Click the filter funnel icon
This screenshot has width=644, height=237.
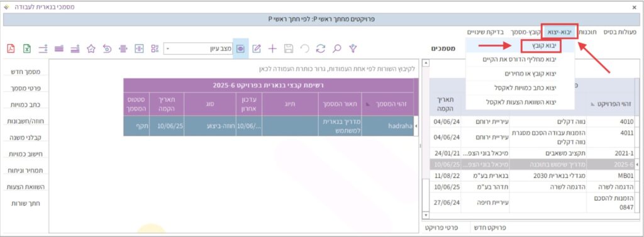(x=352, y=48)
